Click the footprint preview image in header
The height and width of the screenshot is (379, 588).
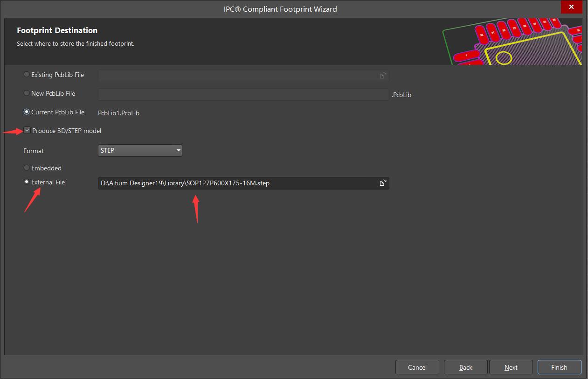512,42
